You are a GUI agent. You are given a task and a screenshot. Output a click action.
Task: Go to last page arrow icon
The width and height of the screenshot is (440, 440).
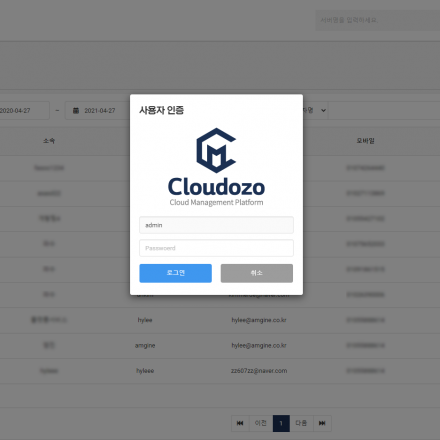[322, 423]
